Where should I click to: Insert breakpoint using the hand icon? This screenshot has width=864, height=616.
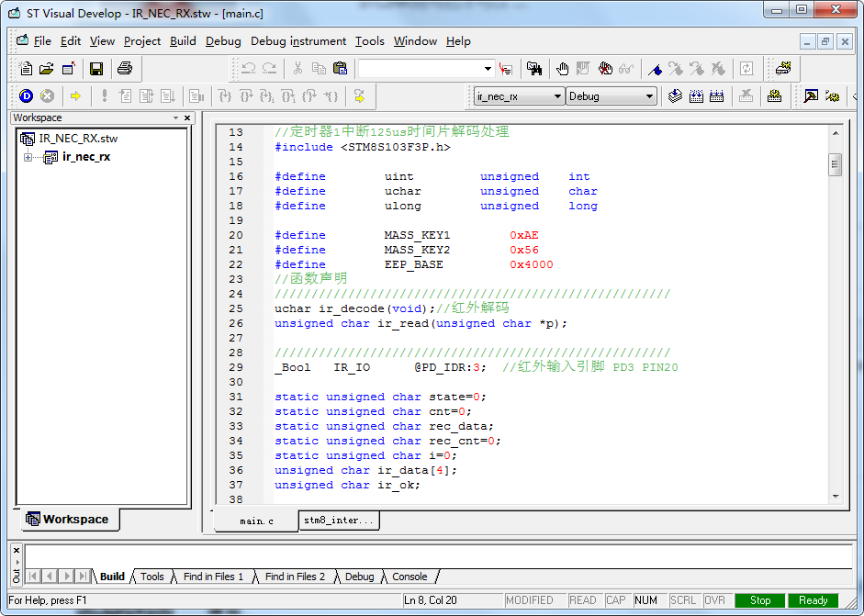pos(562,68)
